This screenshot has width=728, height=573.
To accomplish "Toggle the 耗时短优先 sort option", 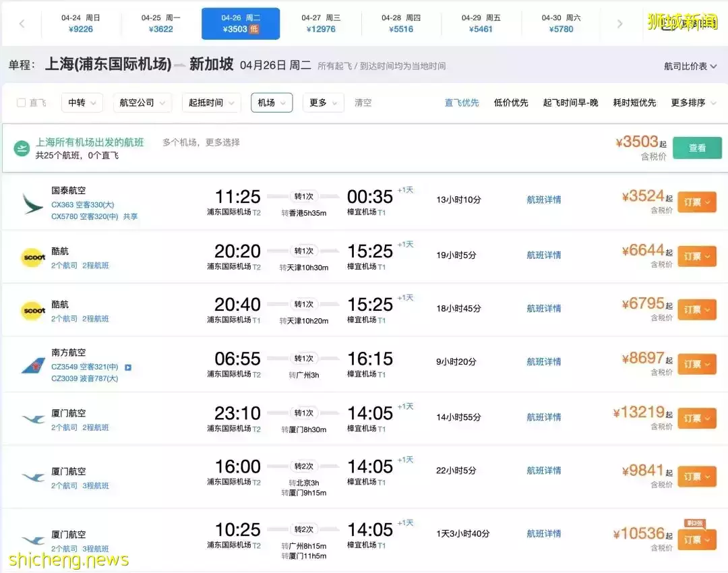I will [636, 103].
